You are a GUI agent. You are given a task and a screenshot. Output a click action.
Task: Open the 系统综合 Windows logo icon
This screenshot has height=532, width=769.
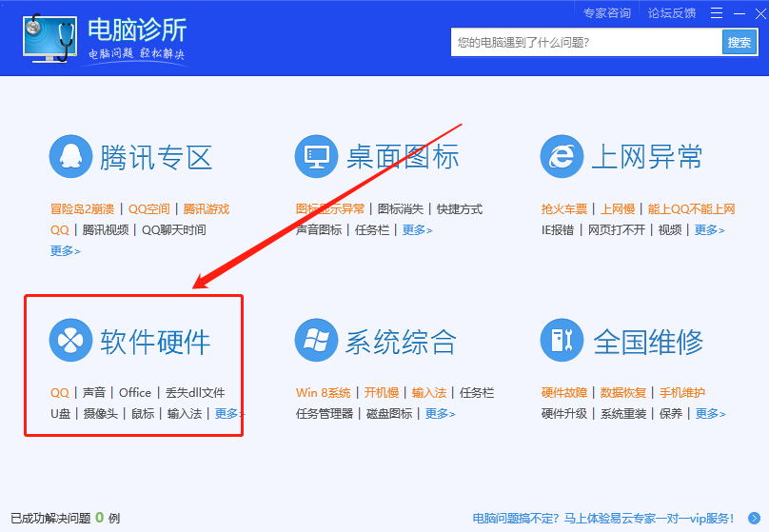316,341
